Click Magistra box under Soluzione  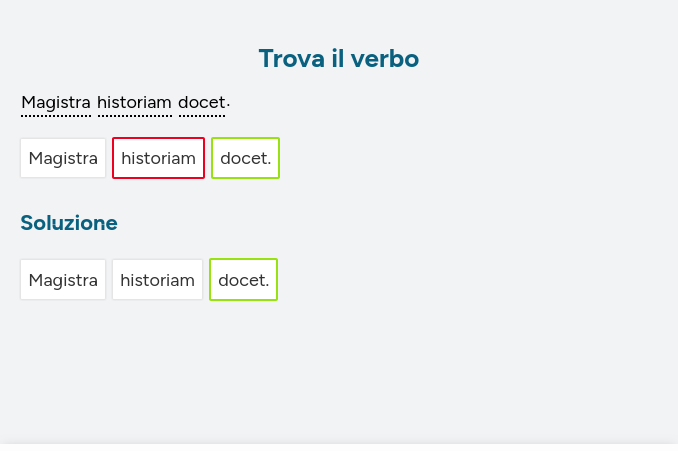(63, 280)
